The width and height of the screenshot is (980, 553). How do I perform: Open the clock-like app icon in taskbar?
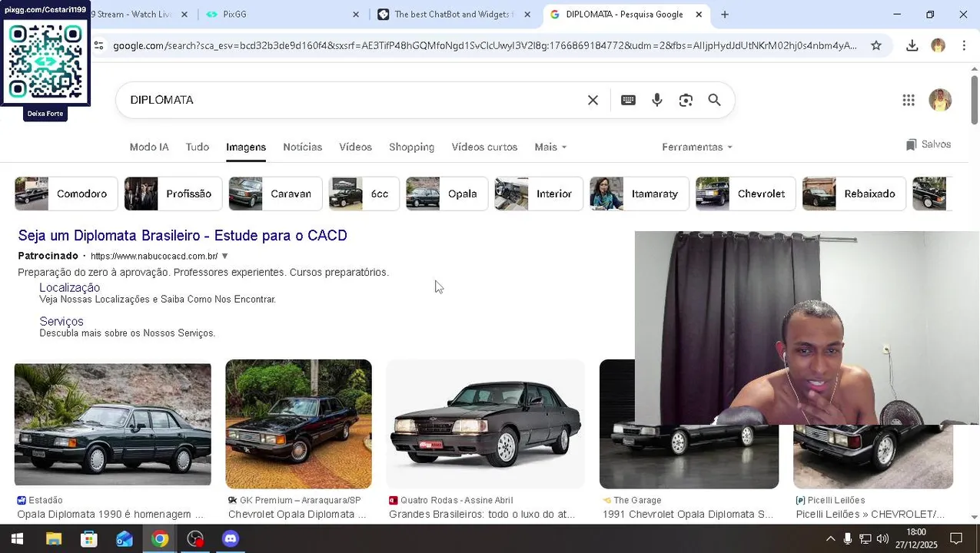tap(195, 539)
